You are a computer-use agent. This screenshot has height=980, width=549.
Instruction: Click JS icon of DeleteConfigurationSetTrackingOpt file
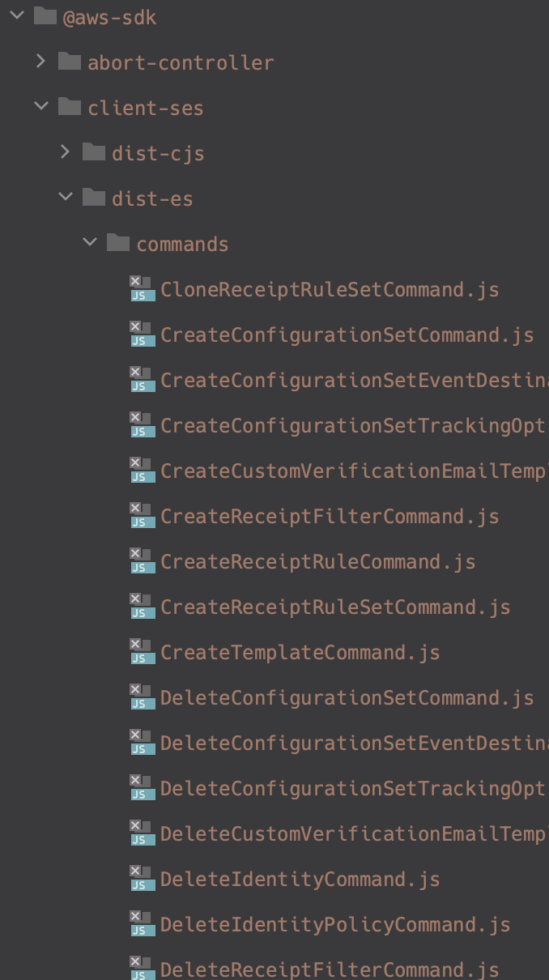(142, 788)
